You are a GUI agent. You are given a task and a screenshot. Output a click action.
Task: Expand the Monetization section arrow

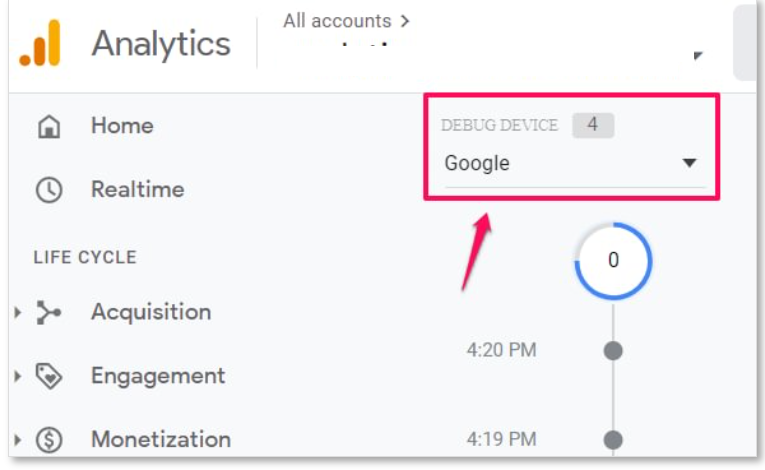[x=18, y=440]
